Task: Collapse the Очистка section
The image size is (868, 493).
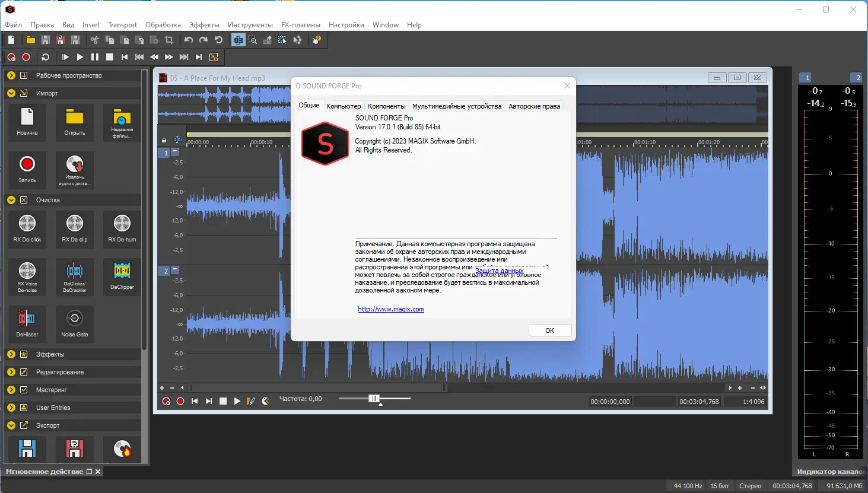Action: tap(11, 200)
